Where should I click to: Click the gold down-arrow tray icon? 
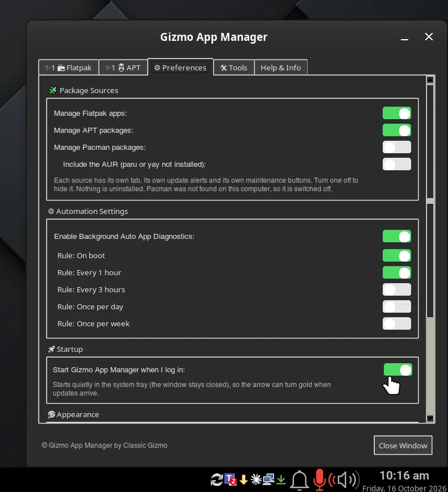click(244, 480)
